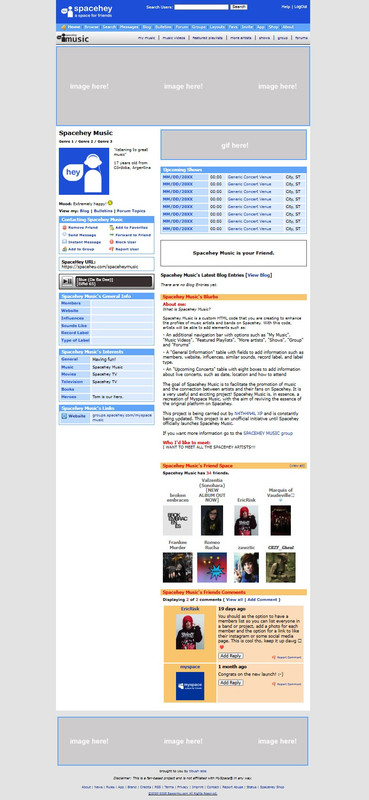The height and width of the screenshot is (800, 369).
Task: Select 'featured playlists' in the music sub-navigation
Action: pyautogui.click(x=207, y=38)
